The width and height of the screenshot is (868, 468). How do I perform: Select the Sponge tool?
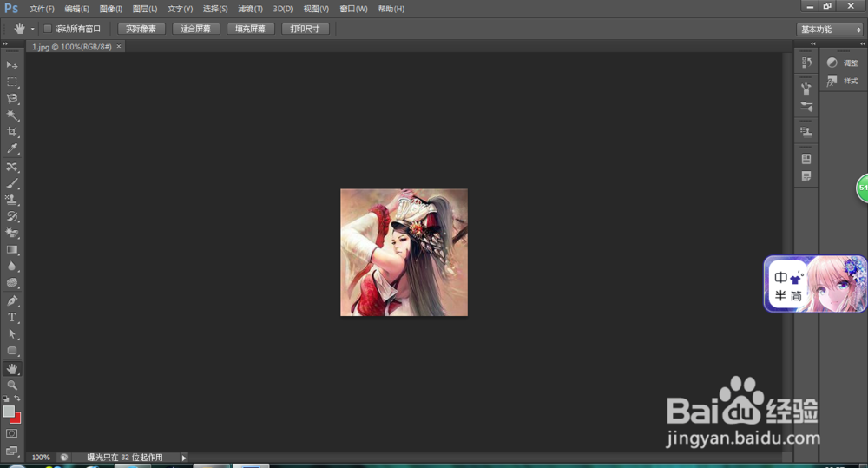pos(11,283)
